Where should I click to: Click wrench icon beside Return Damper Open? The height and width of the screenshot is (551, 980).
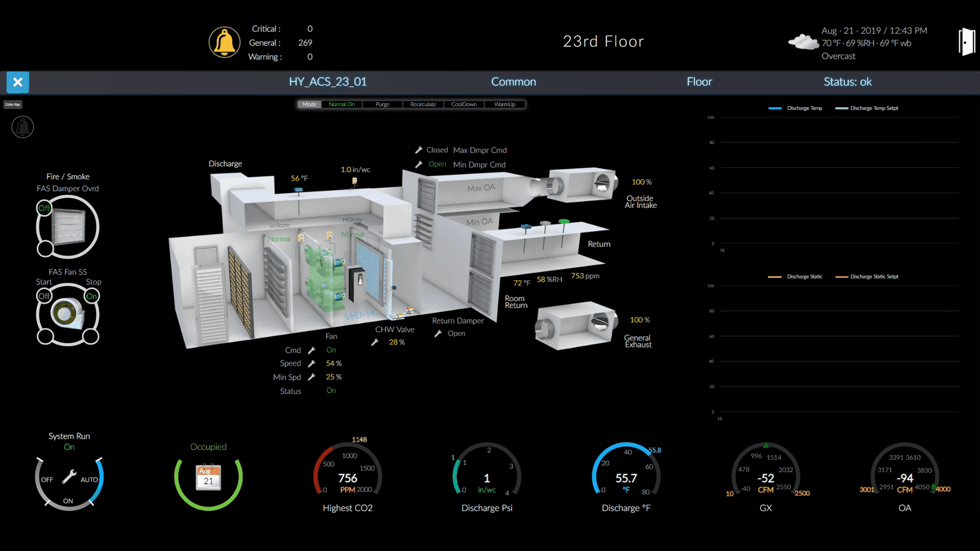coord(438,334)
